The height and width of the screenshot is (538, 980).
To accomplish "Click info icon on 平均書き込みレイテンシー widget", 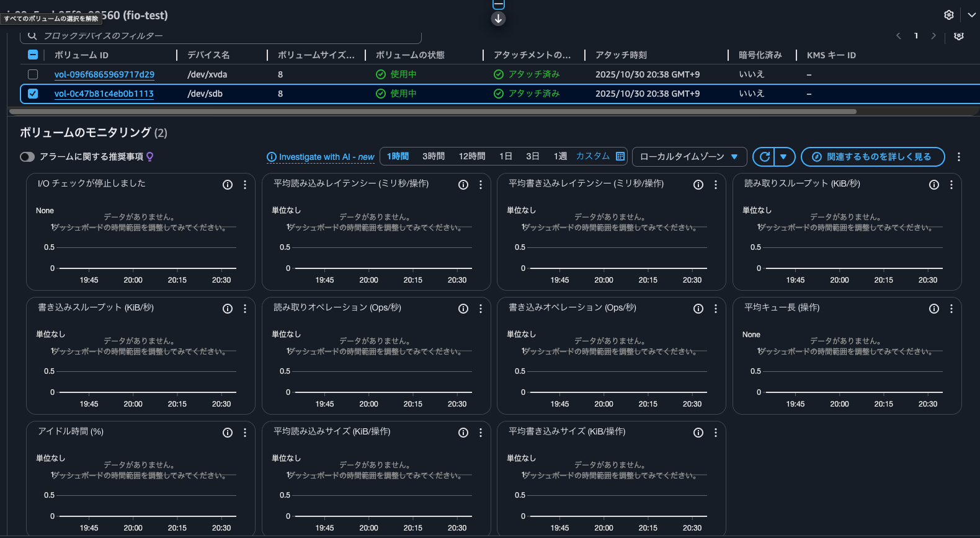I will [x=698, y=185].
